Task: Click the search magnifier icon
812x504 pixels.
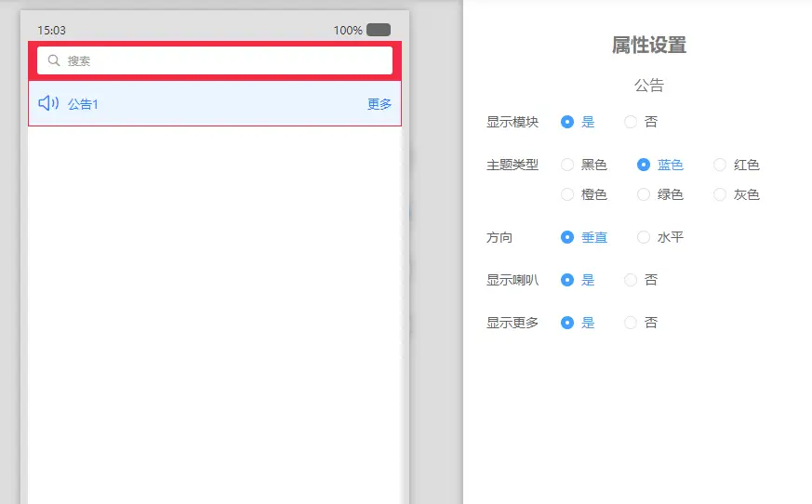Action: coord(54,60)
